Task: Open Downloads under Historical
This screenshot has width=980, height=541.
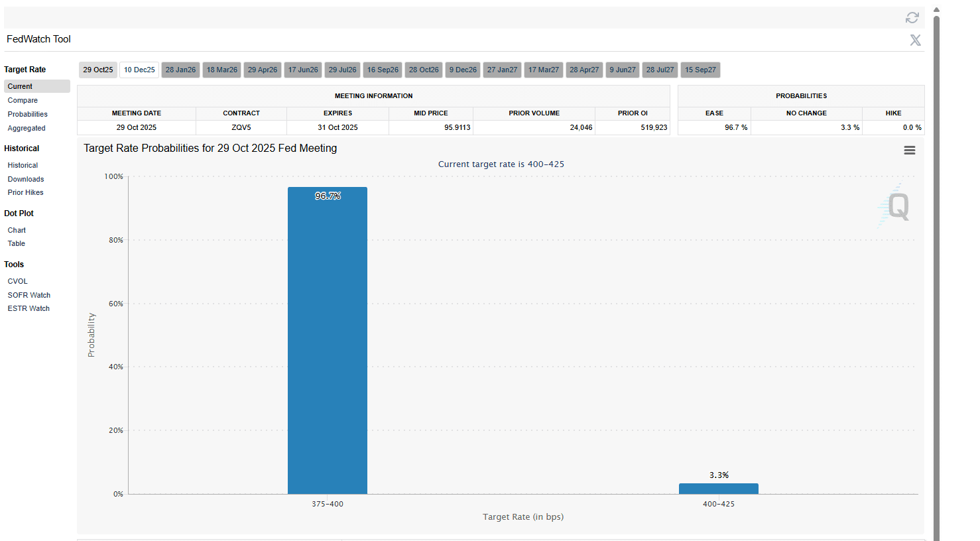Action: click(26, 179)
